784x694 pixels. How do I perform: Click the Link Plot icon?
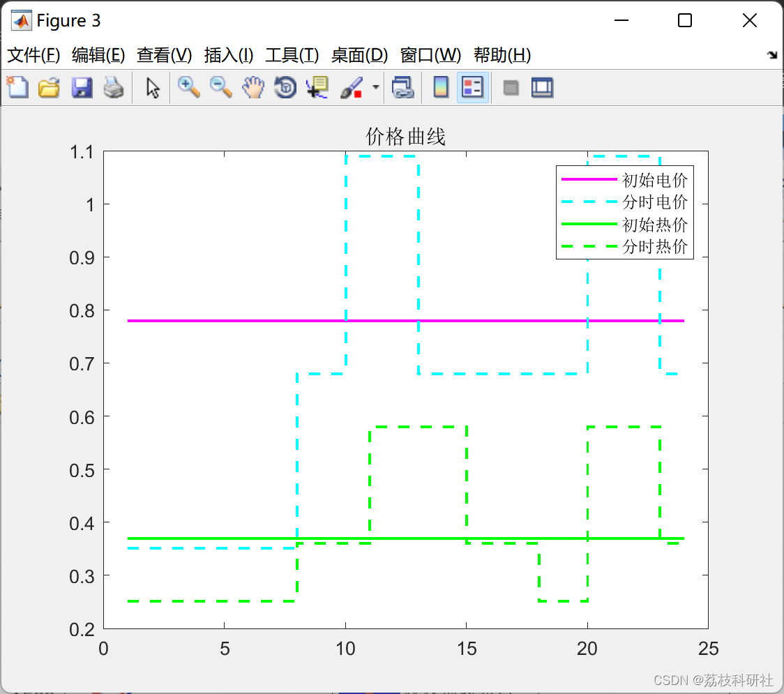pyautogui.click(x=403, y=87)
